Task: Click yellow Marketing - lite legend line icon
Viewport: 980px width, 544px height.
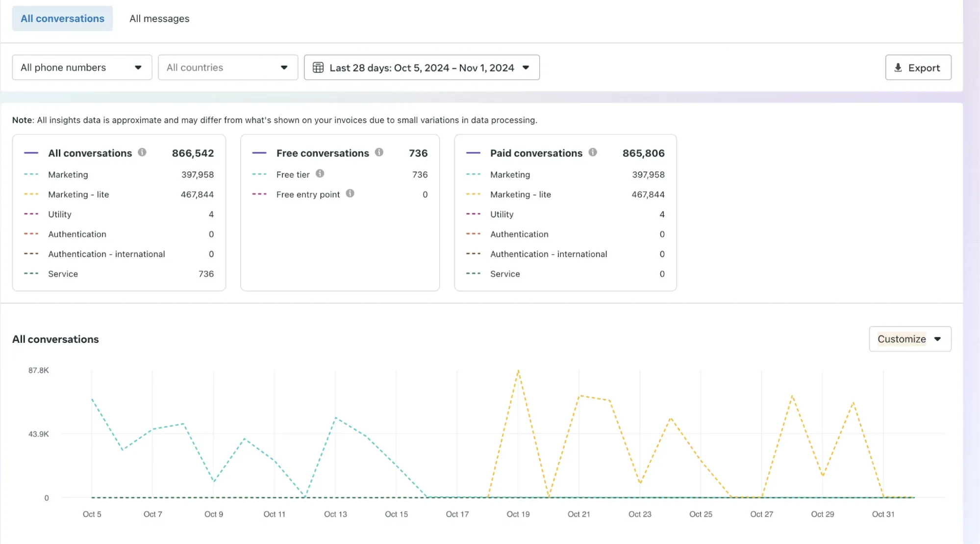Action: [x=31, y=195]
